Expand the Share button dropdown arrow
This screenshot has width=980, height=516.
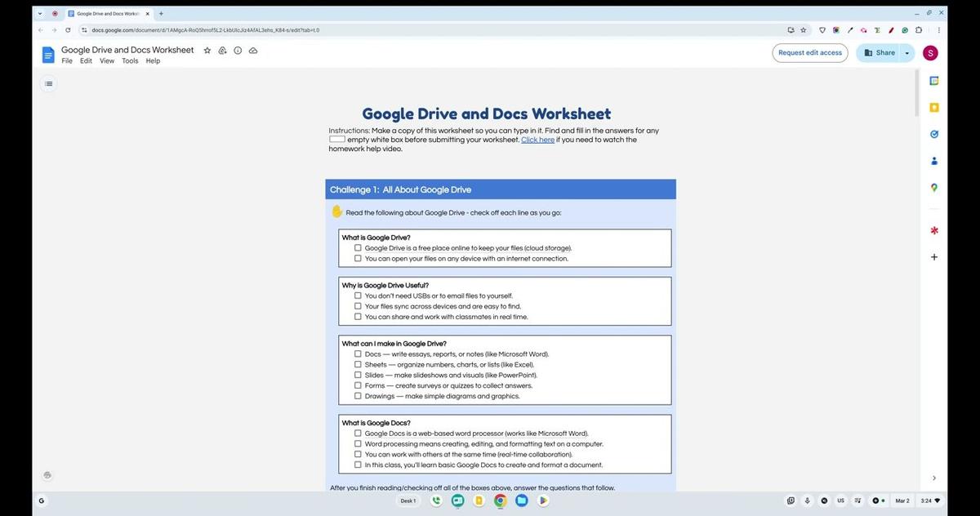[x=906, y=52]
